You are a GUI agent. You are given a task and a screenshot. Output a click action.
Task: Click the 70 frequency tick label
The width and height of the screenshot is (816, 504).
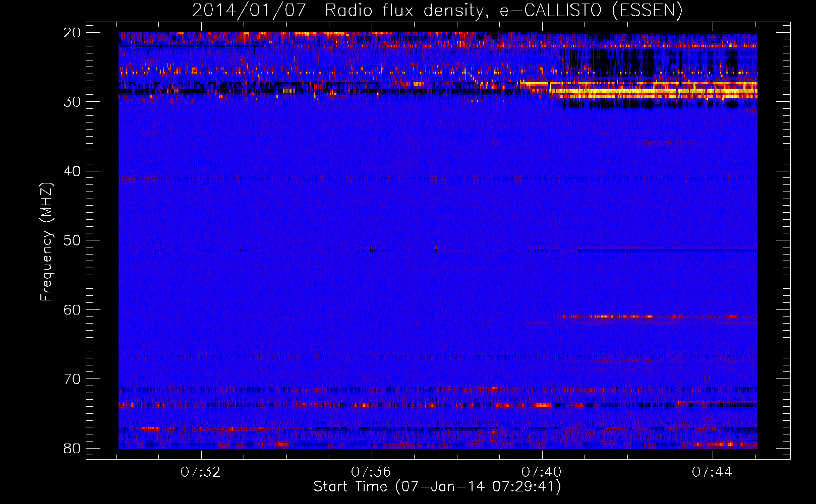tap(73, 379)
